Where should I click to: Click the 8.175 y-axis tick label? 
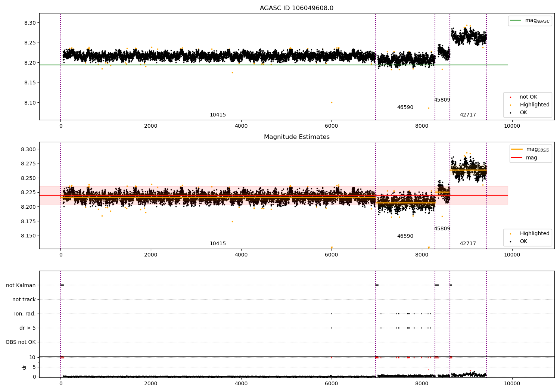tap(28, 222)
